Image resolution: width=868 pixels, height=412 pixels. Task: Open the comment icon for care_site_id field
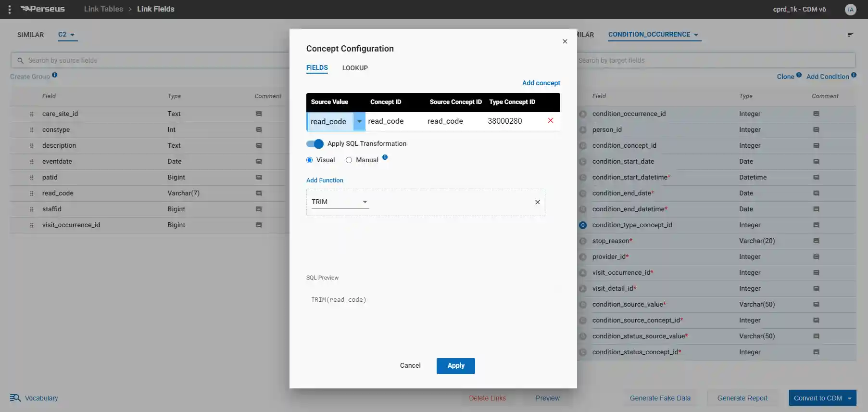click(x=259, y=114)
